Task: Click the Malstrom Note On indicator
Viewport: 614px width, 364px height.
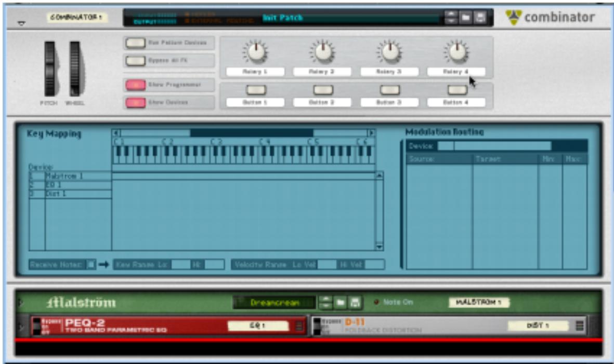Action: [x=377, y=302]
